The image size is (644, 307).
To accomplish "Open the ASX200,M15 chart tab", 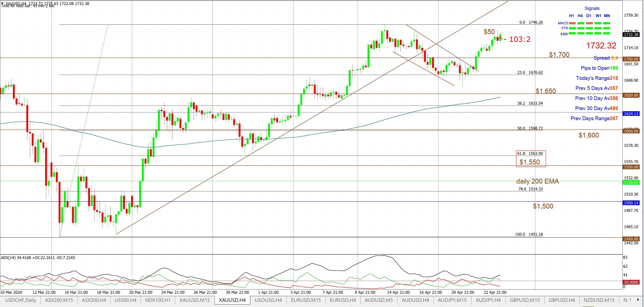I will click(59, 300).
